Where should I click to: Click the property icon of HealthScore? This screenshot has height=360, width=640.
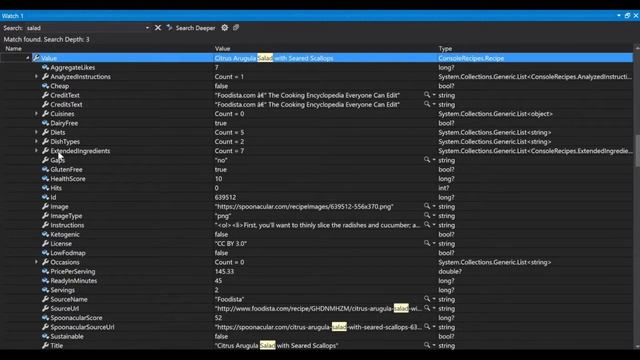click(45, 178)
